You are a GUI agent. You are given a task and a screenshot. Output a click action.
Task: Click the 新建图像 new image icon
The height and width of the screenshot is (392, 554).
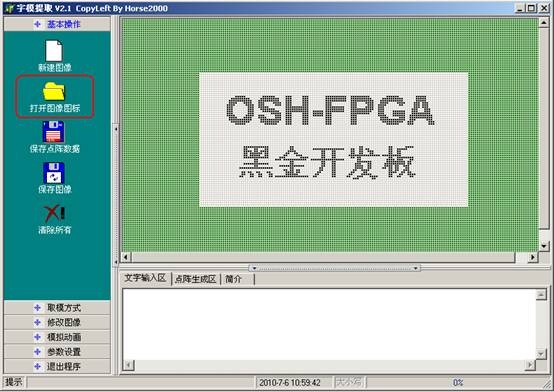coord(54,51)
